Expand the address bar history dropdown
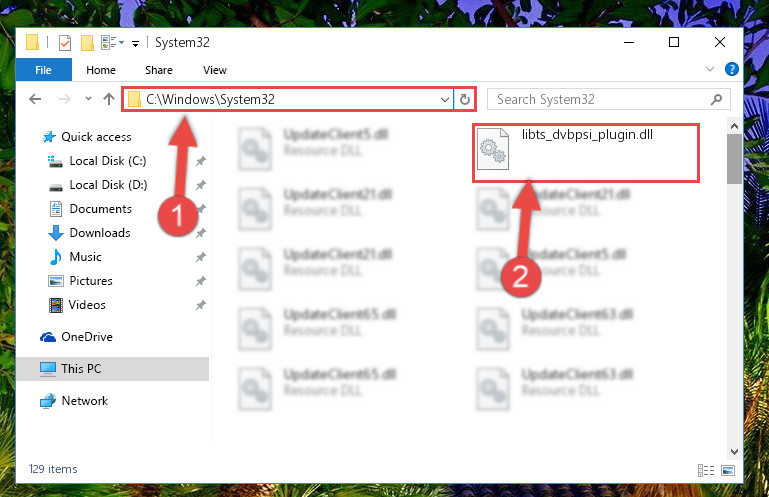The height and width of the screenshot is (497, 769). pos(444,100)
